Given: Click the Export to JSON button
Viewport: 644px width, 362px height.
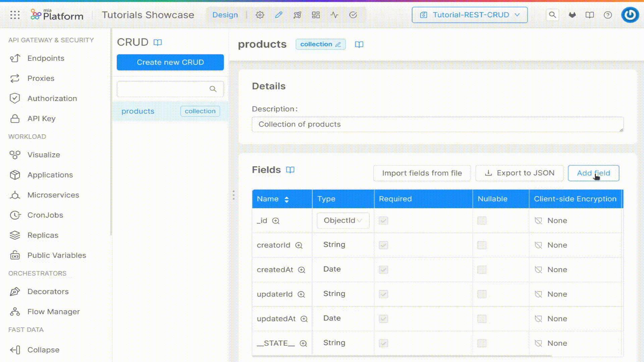Looking at the screenshot, I should [519, 173].
